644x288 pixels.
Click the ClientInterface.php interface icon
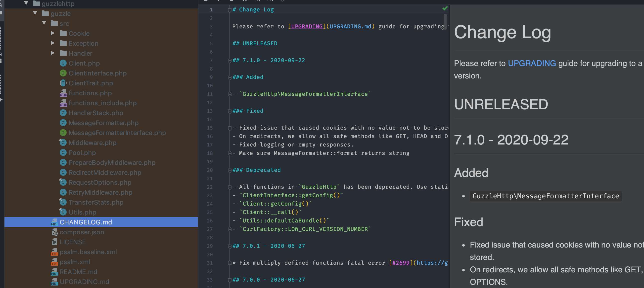pyautogui.click(x=63, y=73)
